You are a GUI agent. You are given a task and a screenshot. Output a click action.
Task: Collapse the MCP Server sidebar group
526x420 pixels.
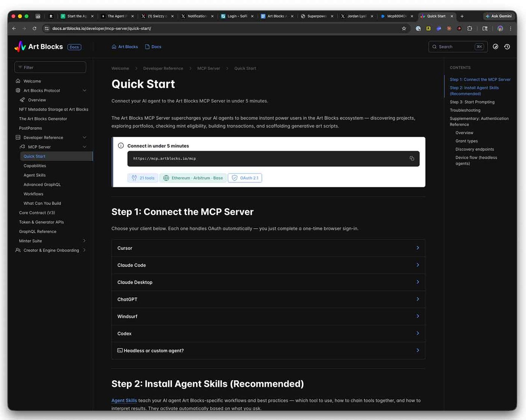click(x=85, y=147)
